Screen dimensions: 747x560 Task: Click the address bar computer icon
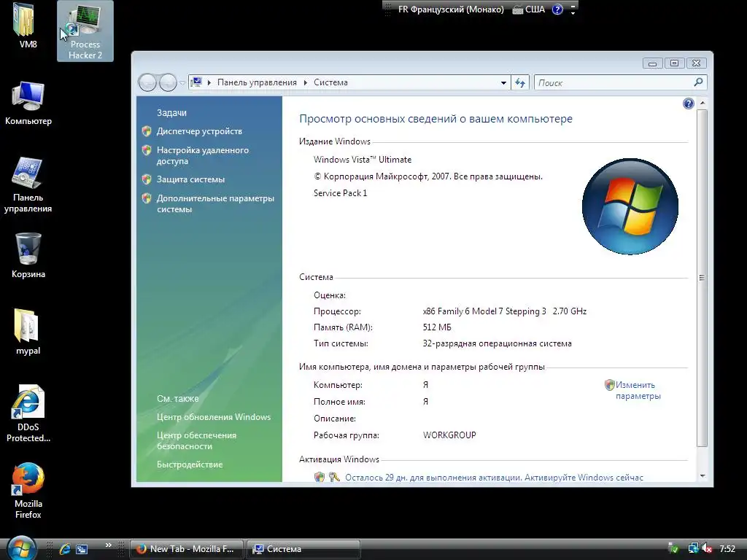click(196, 82)
